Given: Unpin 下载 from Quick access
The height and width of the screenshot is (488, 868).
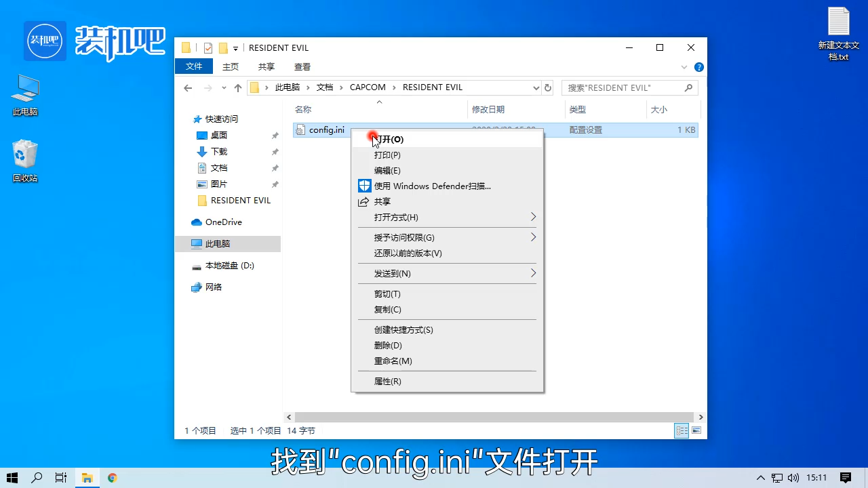Looking at the screenshot, I should tap(274, 151).
